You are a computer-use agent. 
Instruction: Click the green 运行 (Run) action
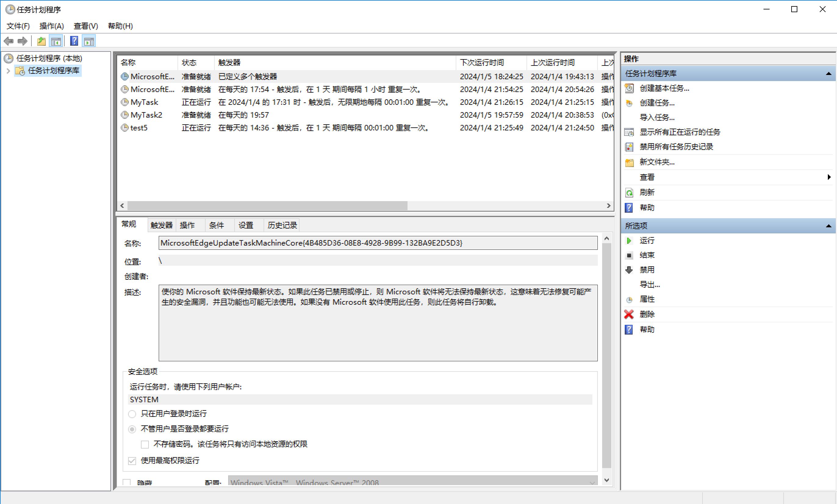pyautogui.click(x=646, y=241)
